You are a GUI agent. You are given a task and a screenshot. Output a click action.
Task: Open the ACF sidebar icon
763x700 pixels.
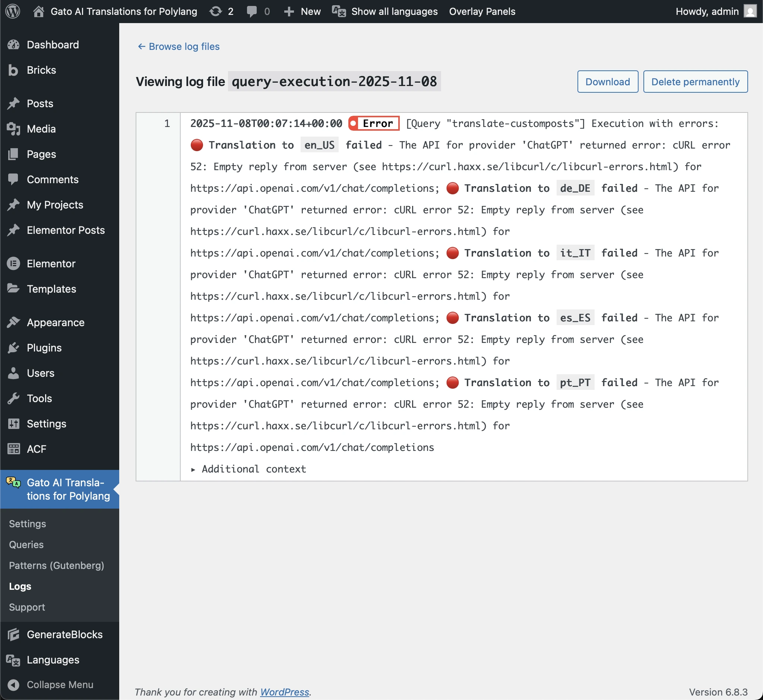pyautogui.click(x=13, y=449)
